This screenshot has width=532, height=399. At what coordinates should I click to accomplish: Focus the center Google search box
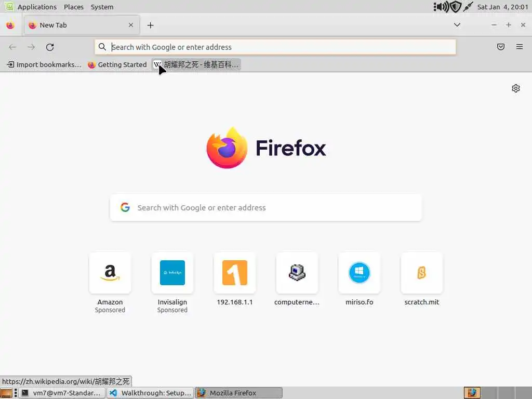coord(266,208)
